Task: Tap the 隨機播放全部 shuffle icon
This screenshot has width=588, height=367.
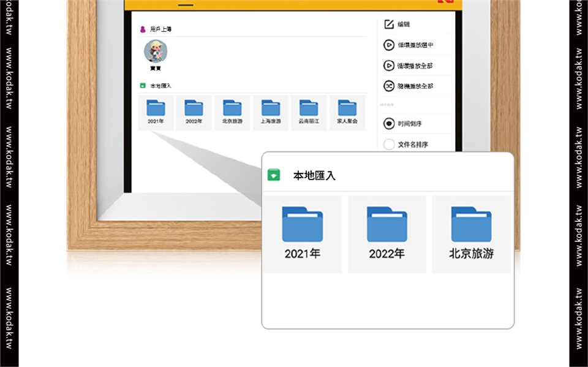Action: pos(388,86)
